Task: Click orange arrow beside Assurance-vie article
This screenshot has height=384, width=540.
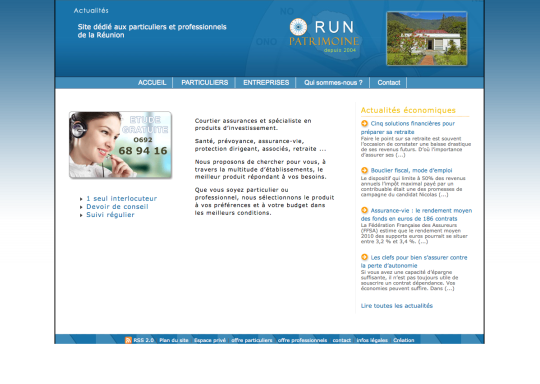Action: [x=364, y=210]
